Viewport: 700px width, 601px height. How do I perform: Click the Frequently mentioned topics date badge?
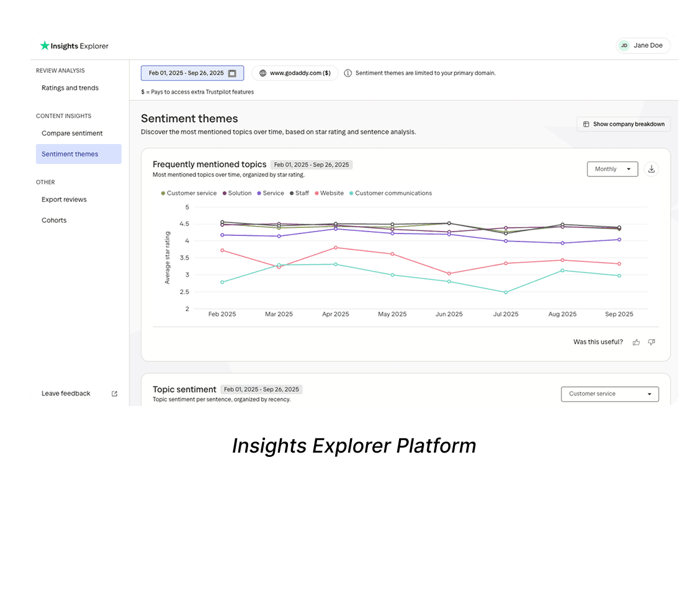pyautogui.click(x=312, y=165)
